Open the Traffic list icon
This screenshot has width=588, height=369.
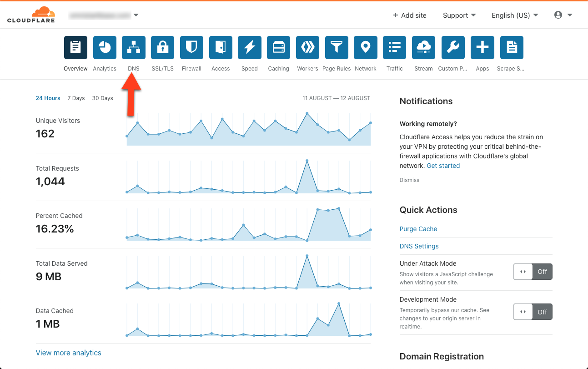[x=395, y=48]
